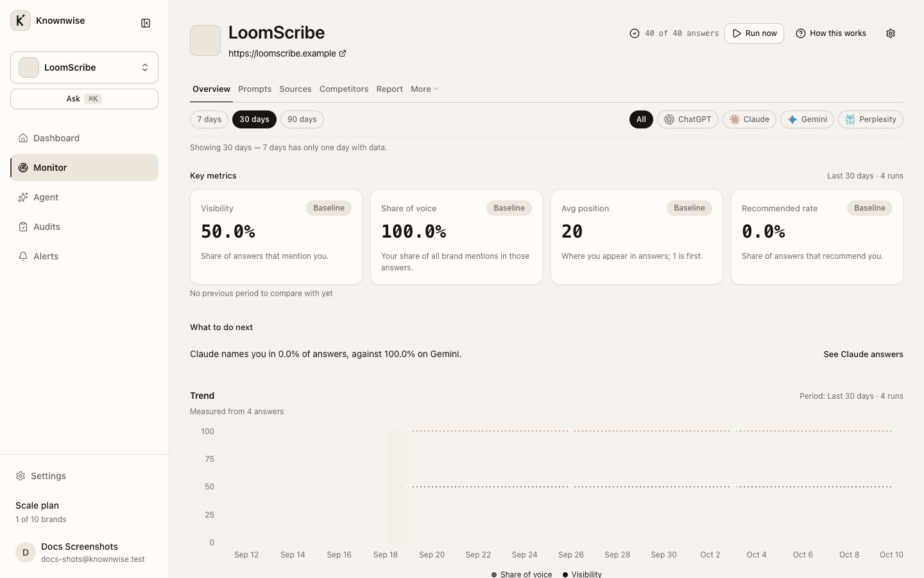Viewport: 924px width, 578px height.
Task: Filter by Gemini
Action: point(807,119)
